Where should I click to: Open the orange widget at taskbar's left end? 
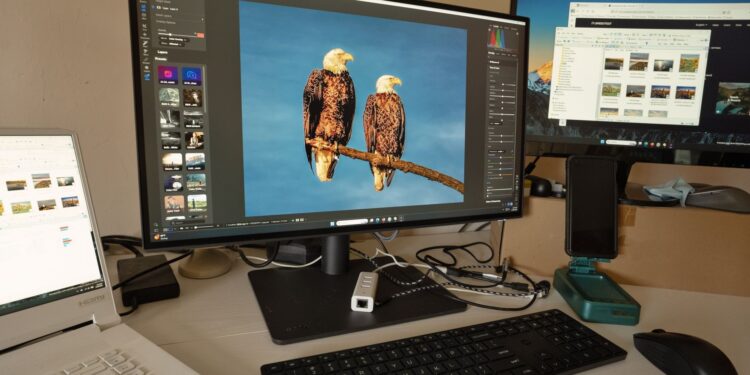pos(157,236)
